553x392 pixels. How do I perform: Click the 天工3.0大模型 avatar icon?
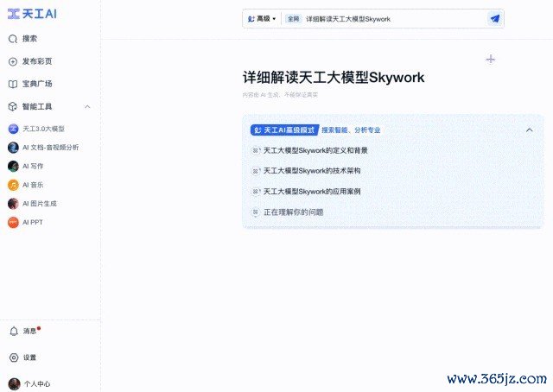click(x=13, y=129)
